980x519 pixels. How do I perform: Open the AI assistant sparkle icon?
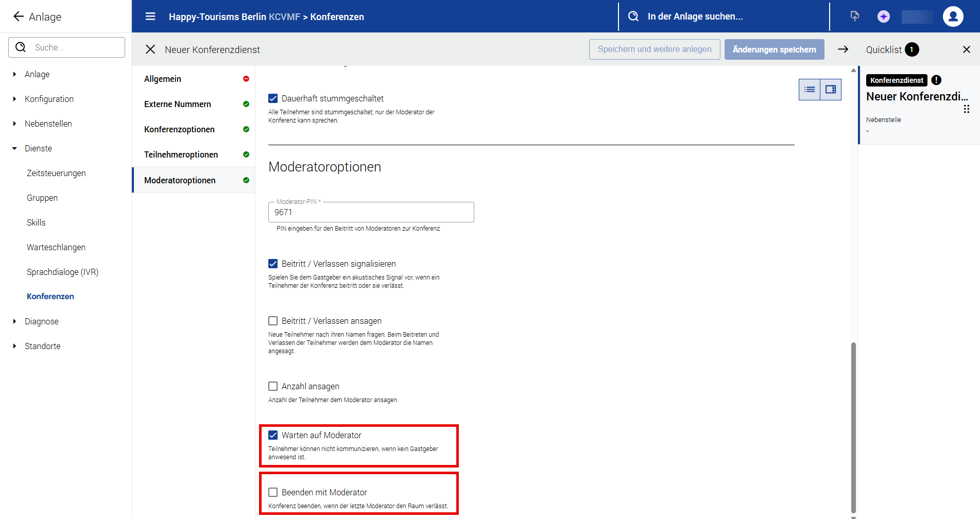pos(883,16)
